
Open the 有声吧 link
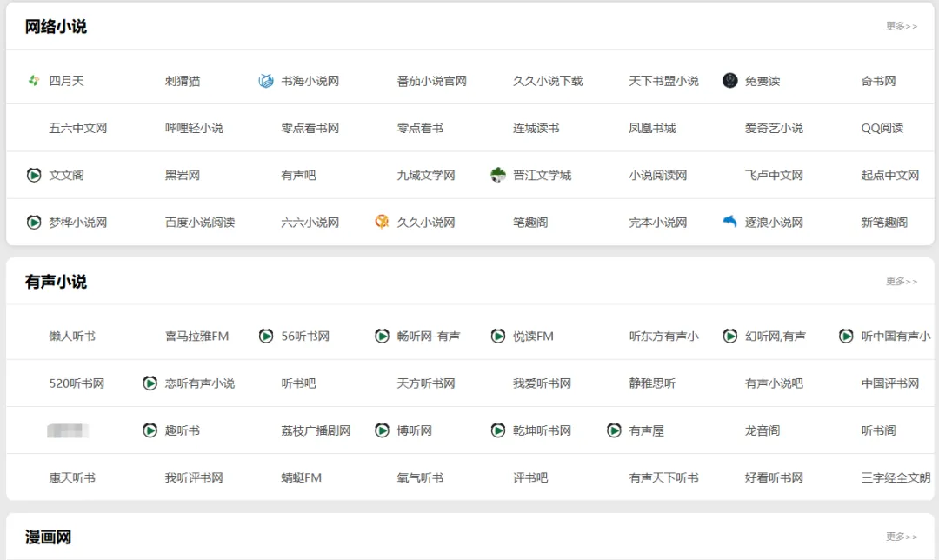point(299,176)
